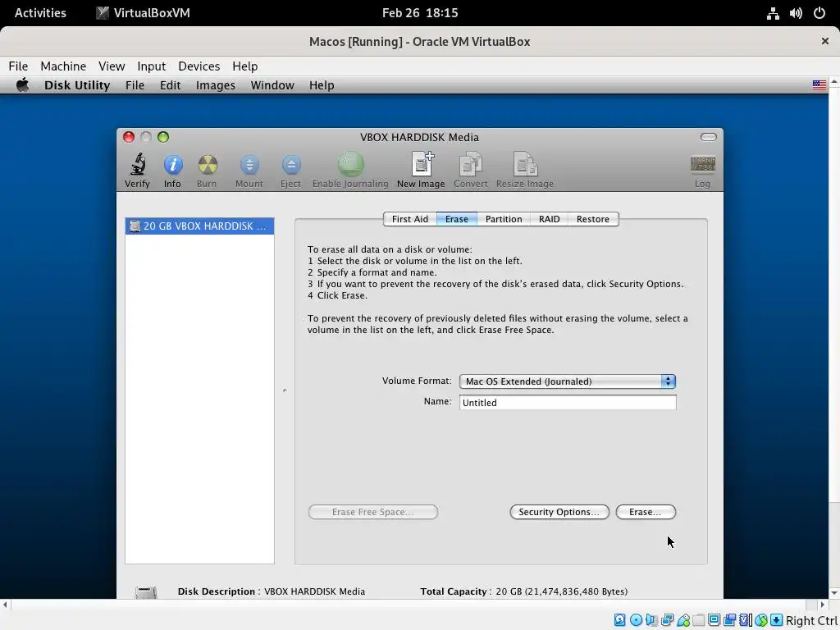Open VirtualBox Machine menu

click(63, 66)
